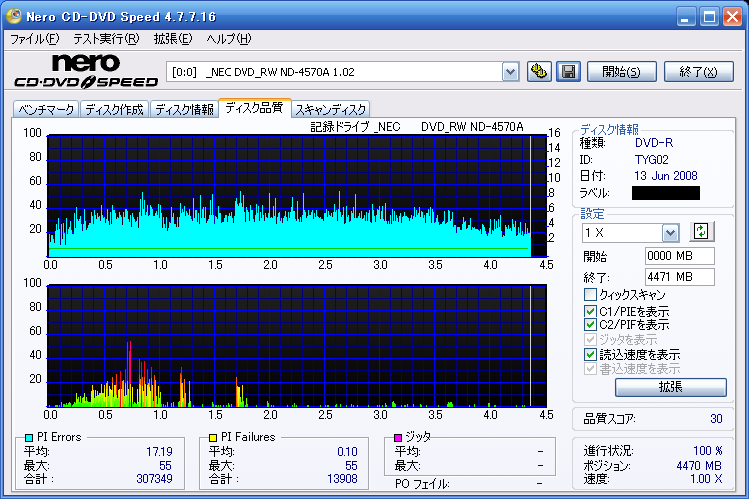Click the PO フェイル label
Viewport: 749px width, 499px height.
pyautogui.click(x=422, y=484)
